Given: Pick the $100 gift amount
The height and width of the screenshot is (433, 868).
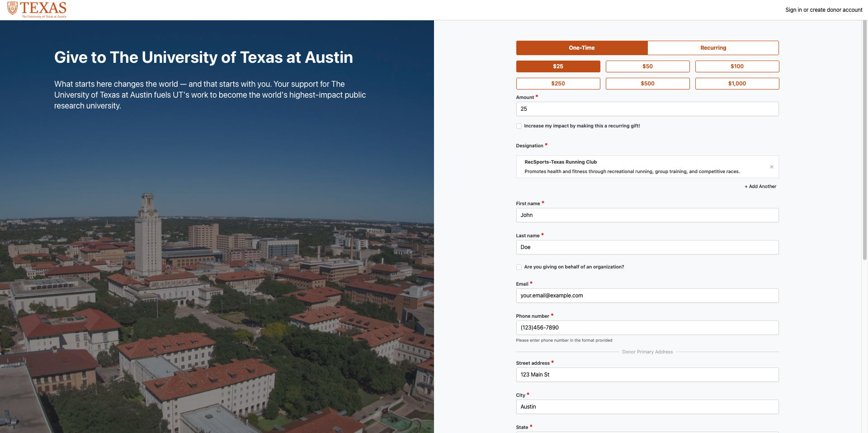Looking at the screenshot, I should [737, 66].
